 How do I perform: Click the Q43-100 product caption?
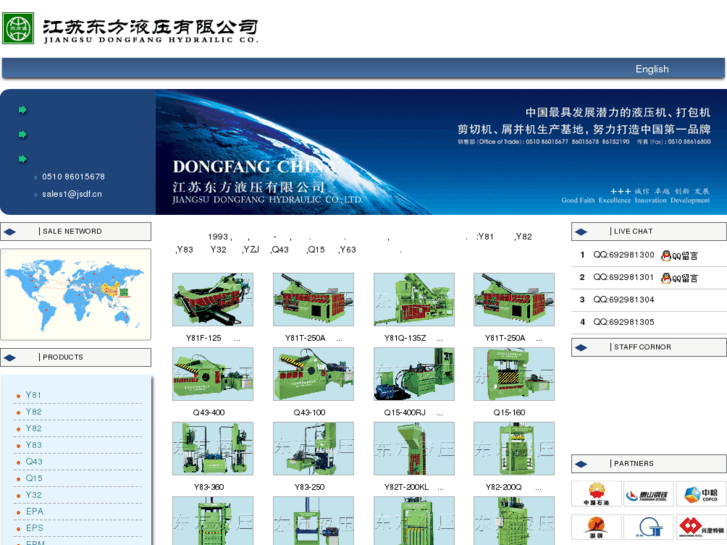(x=309, y=412)
